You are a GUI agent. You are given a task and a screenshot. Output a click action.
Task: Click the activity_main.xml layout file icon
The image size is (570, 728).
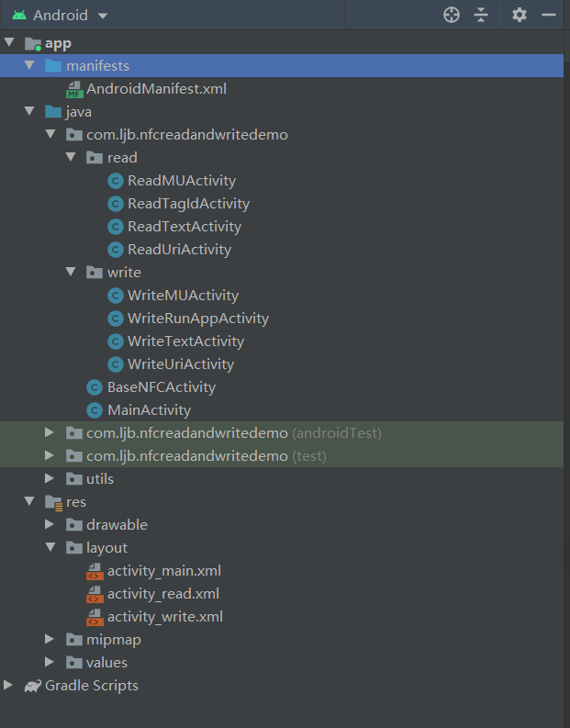click(x=95, y=571)
